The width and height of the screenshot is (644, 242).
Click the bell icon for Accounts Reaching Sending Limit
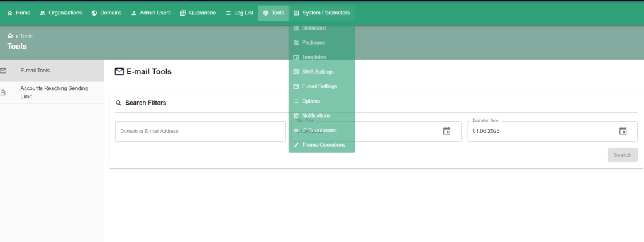[x=3, y=93]
